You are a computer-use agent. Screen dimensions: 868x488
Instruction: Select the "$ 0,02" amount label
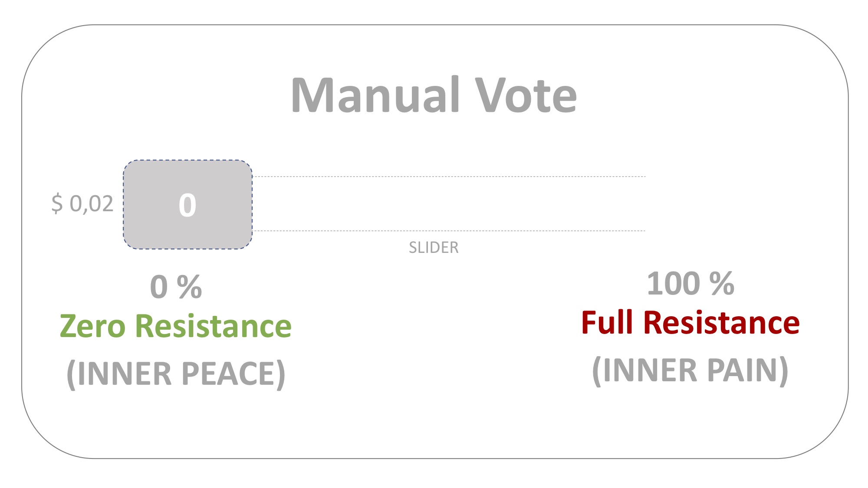point(82,203)
